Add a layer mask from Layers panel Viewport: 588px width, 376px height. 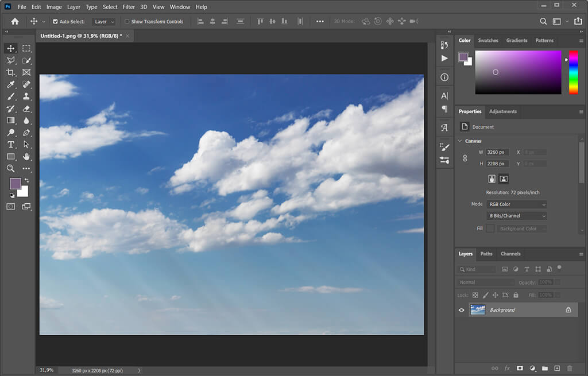point(520,368)
